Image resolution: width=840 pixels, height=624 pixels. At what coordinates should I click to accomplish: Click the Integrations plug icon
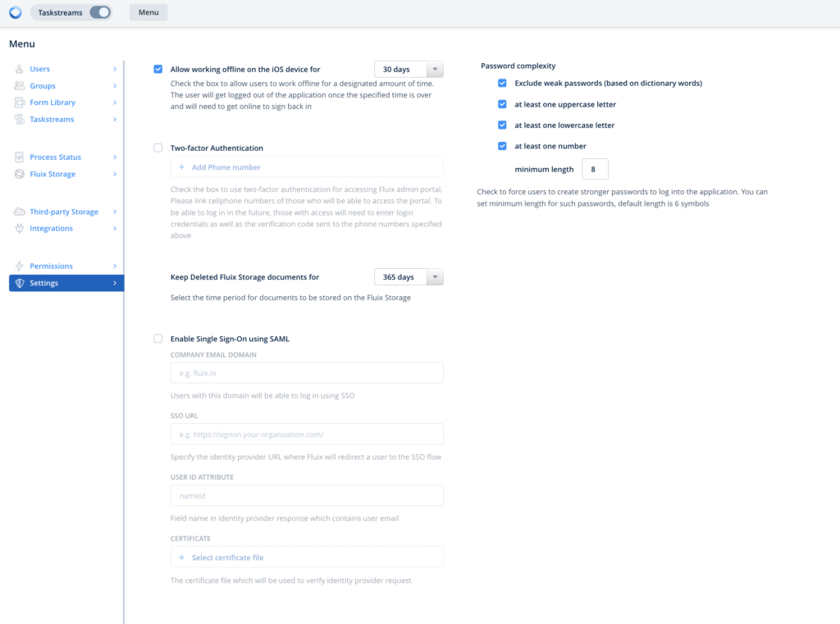tap(20, 229)
